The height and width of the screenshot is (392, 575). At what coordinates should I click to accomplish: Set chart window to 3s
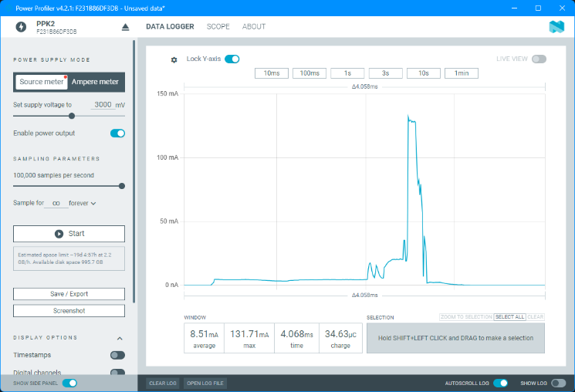tap(385, 73)
